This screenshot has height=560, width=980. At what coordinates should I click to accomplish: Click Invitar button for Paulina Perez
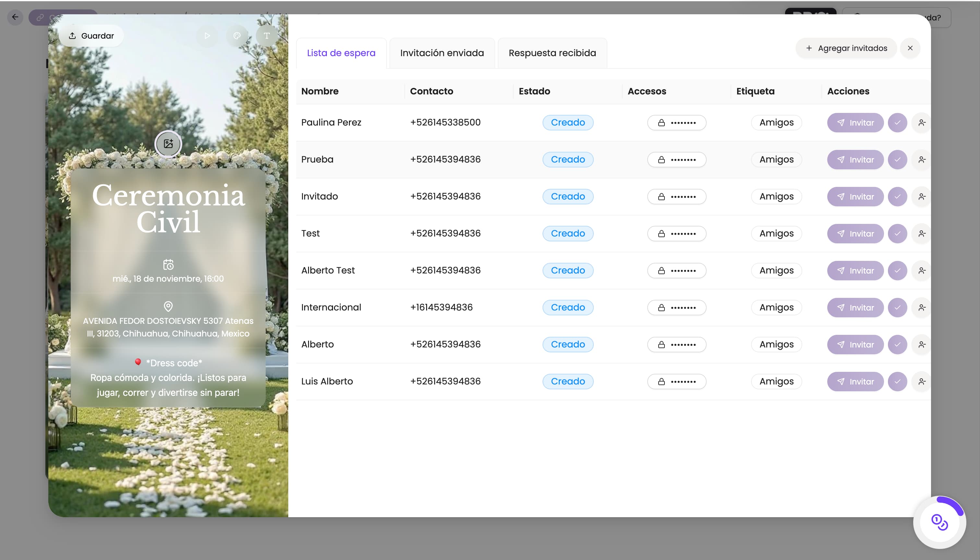click(855, 123)
